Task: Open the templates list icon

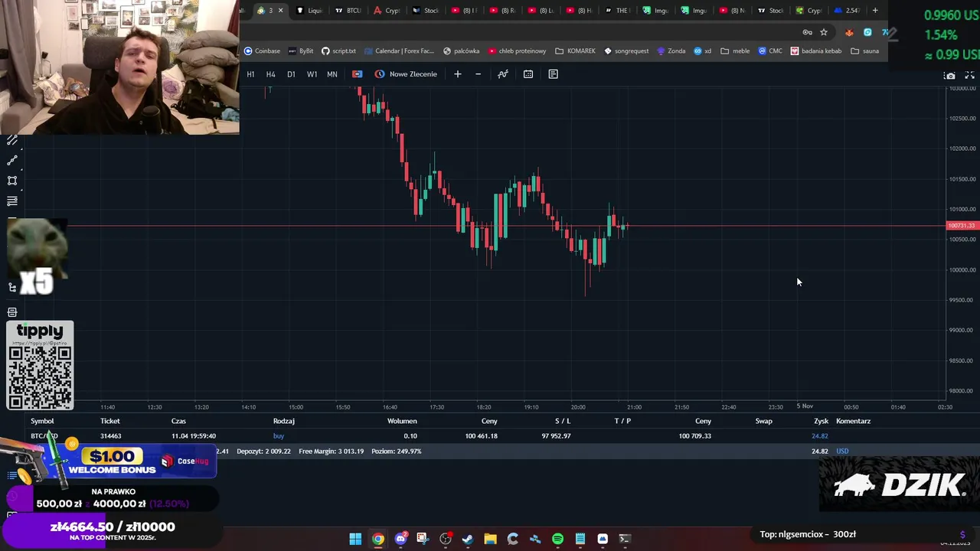Action: click(554, 74)
